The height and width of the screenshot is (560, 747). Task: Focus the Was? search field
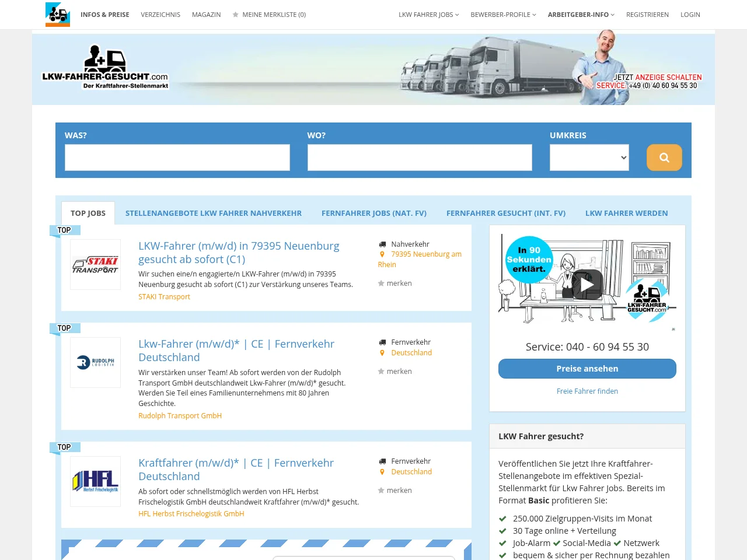click(x=177, y=157)
